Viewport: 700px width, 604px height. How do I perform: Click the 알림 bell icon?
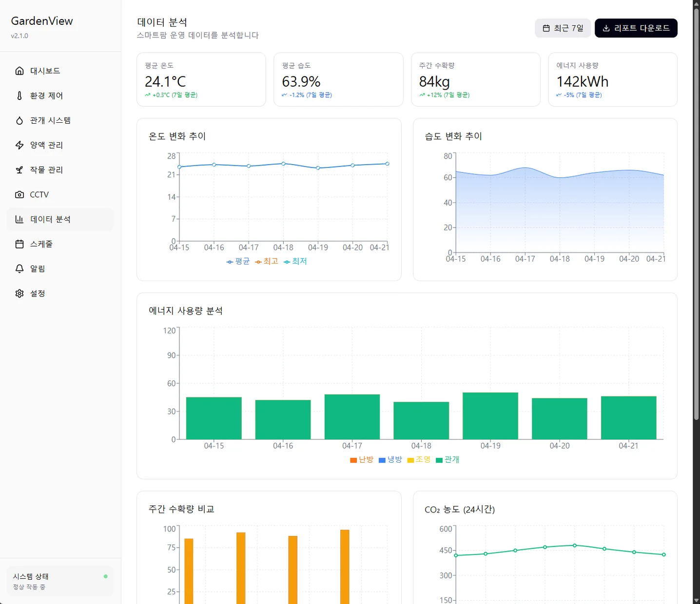click(19, 269)
